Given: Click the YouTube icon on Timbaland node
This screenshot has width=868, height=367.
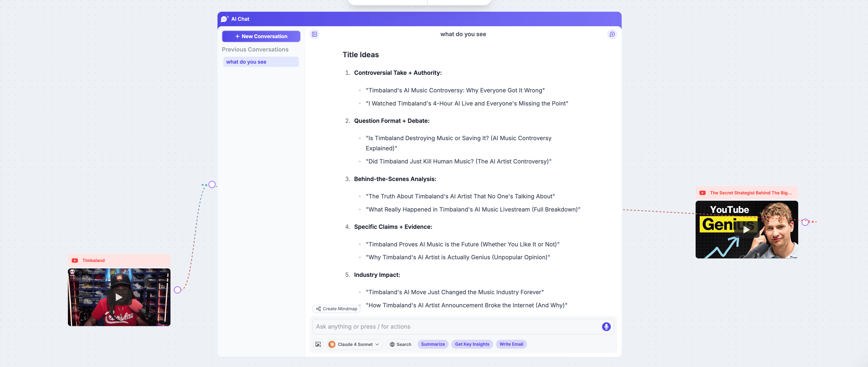Looking at the screenshot, I should [x=75, y=260].
